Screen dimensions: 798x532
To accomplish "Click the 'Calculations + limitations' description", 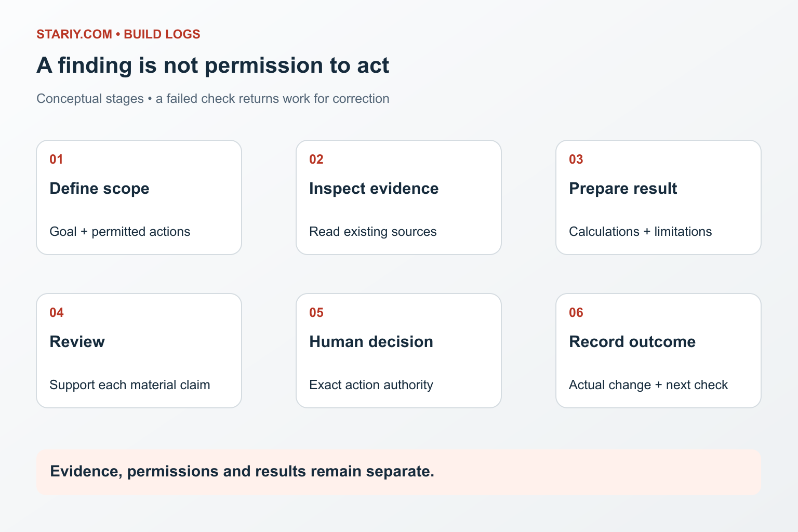I will point(641,232).
